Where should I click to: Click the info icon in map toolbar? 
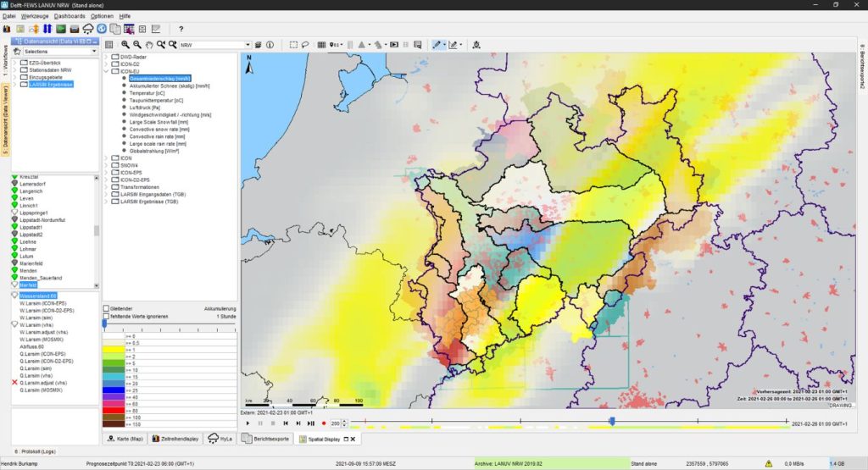270,45
